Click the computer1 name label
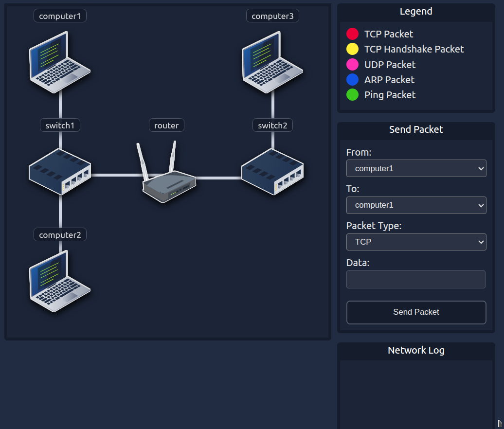The height and width of the screenshot is (429, 504). pos(60,16)
